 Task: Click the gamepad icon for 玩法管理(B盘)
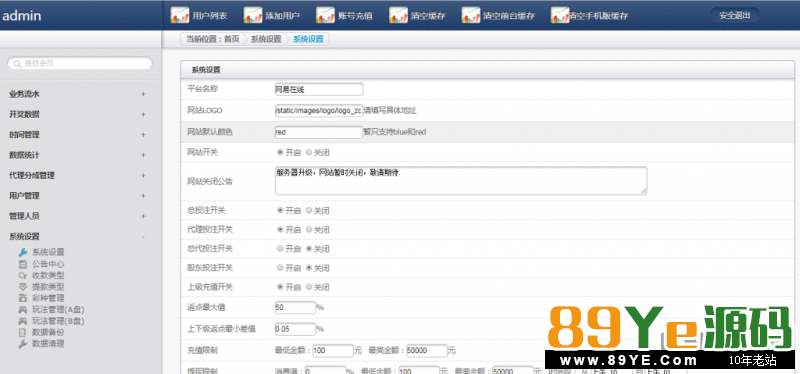tap(22, 321)
